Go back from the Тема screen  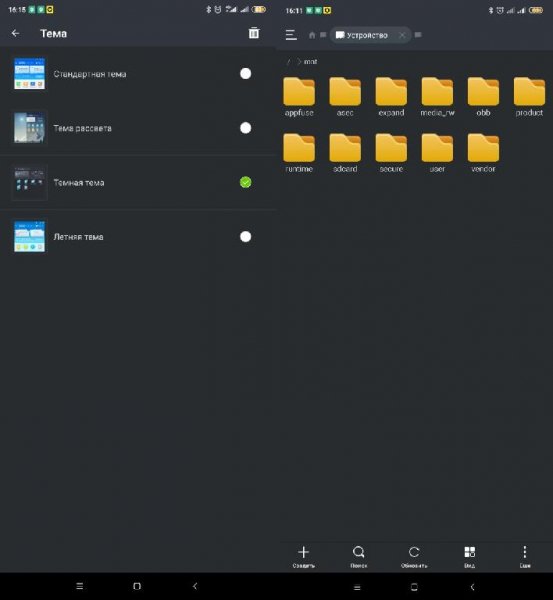click(15, 33)
